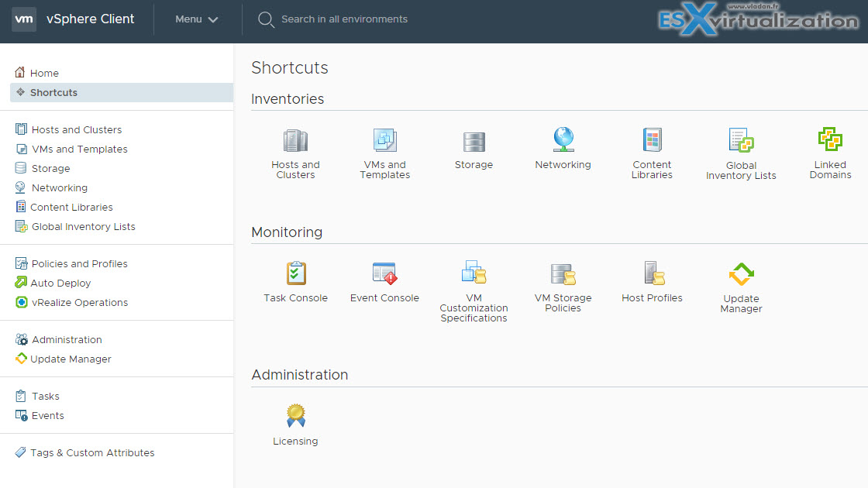
Task: Click the Host Profiles shortcut icon
Action: pyautogui.click(x=652, y=273)
